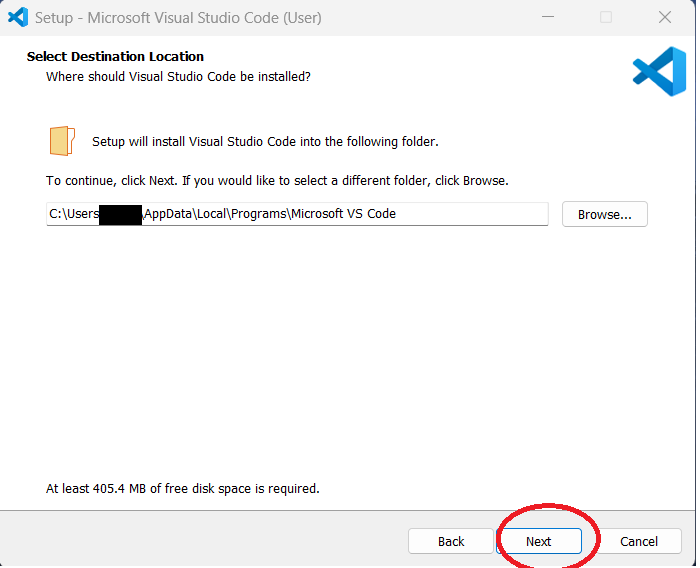The image size is (700, 568).
Task: Minimize the setup window
Action: point(547,18)
